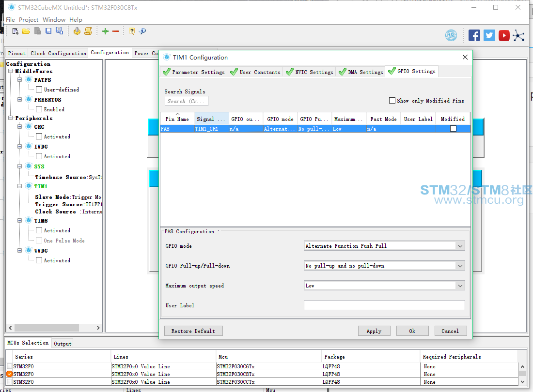Image resolution: width=533 pixels, height=392 pixels.
Task: Activate the WWDG checkbox
Action: pos(39,260)
